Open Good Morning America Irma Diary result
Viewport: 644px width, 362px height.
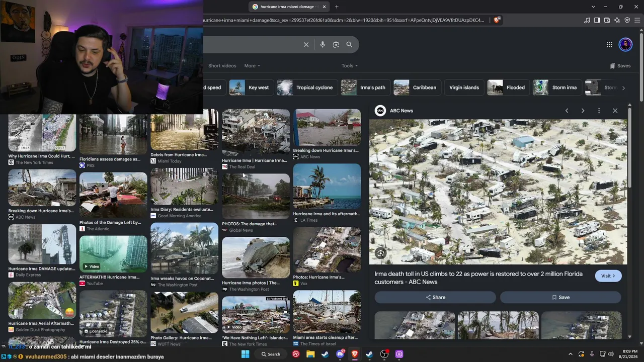click(184, 187)
